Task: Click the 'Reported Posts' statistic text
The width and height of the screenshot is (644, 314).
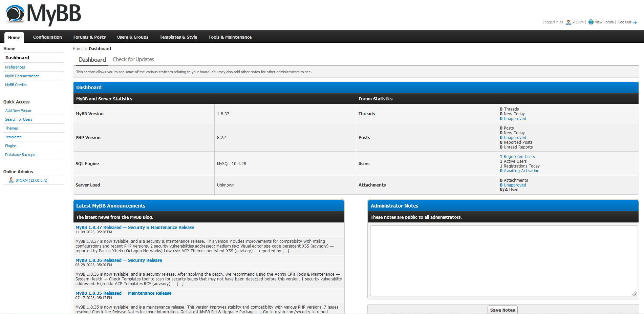Action: pyautogui.click(x=516, y=142)
